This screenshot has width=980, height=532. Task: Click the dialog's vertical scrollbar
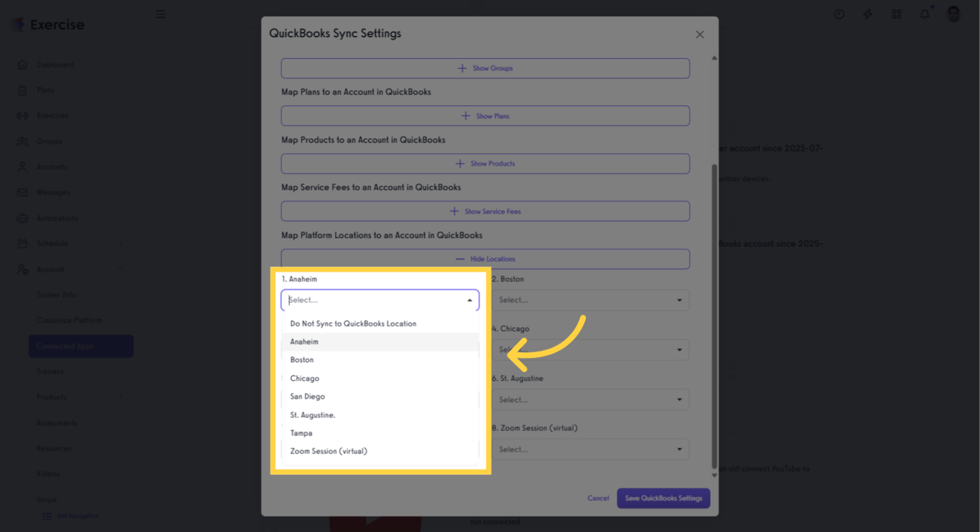point(714,315)
